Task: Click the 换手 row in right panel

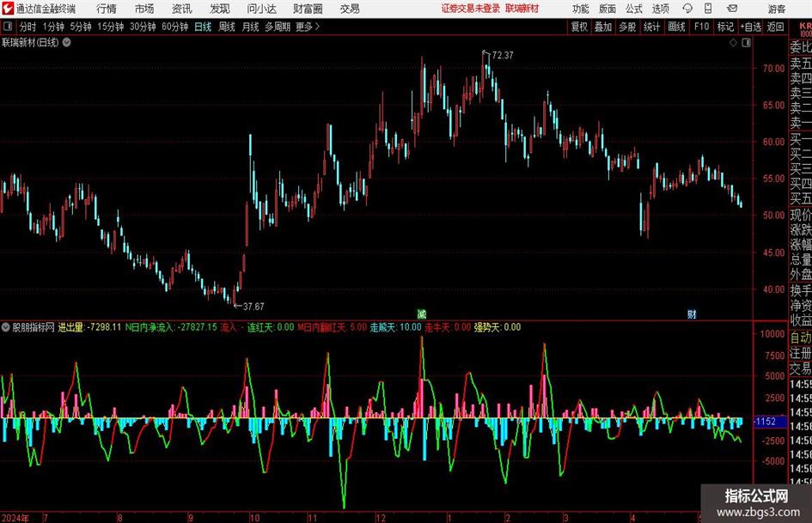Action: [x=801, y=290]
